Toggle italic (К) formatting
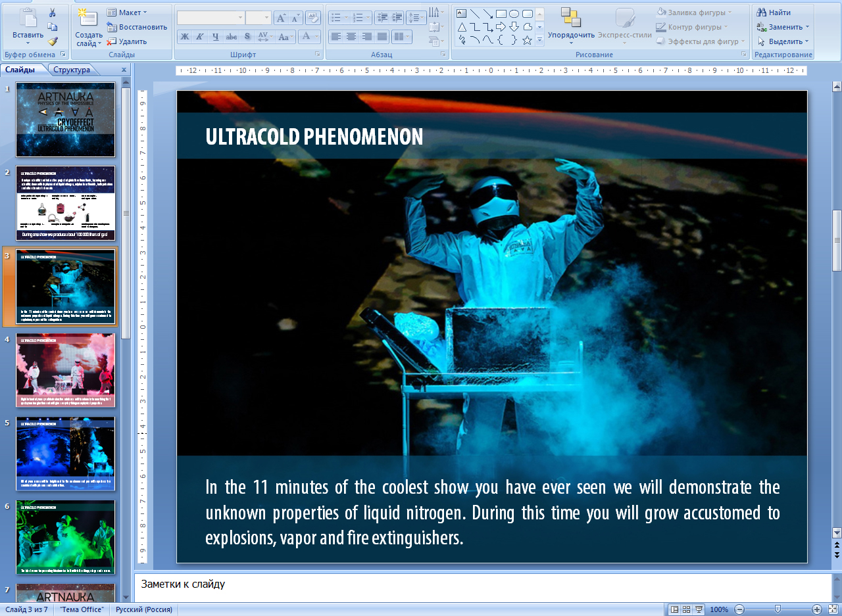Screen dimensions: 842x616 [x=200, y=37]
